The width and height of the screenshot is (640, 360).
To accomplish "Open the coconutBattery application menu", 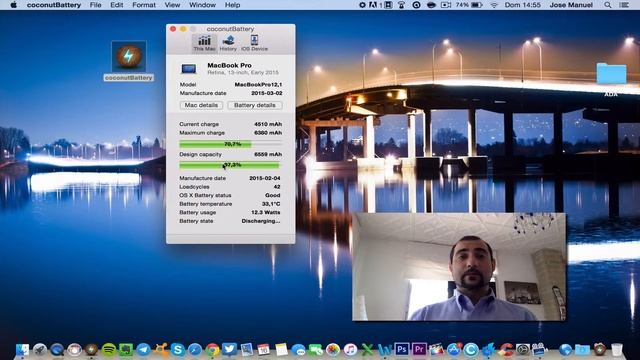I will (x=53, y=5).
